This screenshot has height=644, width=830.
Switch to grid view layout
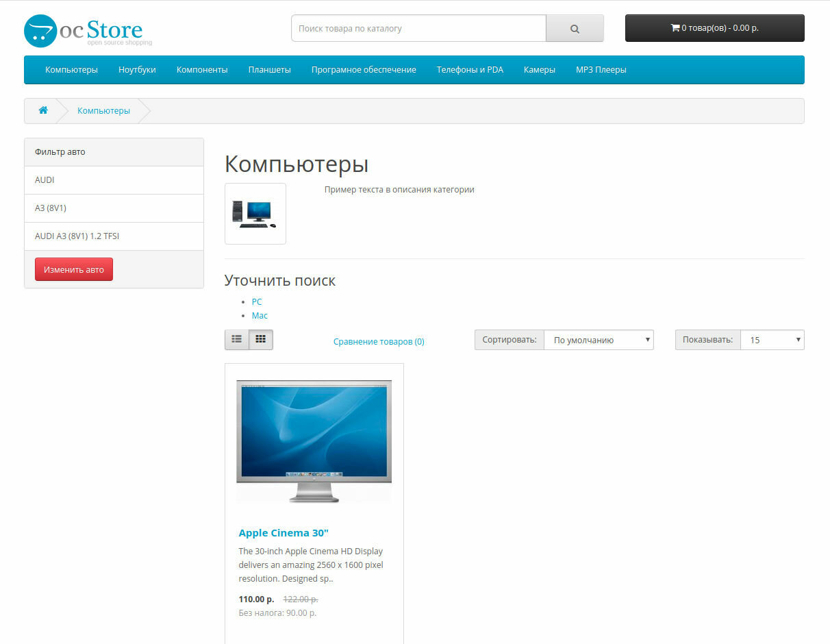coord(261,339)
